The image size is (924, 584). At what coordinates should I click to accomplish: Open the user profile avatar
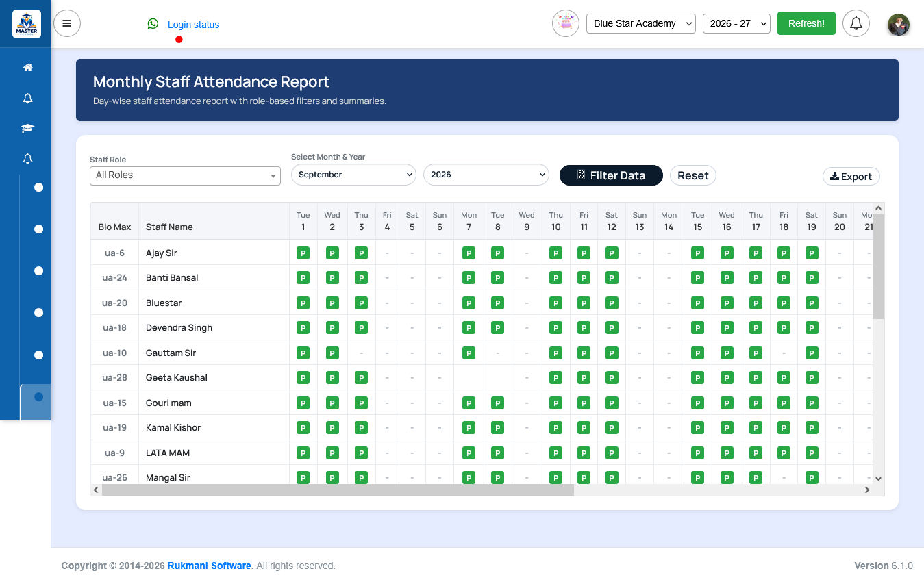point(899,25)
